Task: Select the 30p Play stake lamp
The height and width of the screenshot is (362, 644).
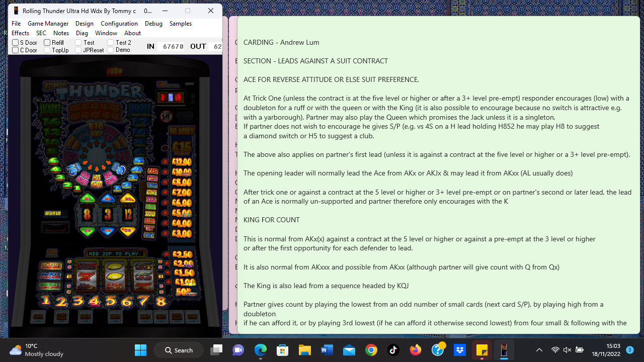Action: coord(51,286)
